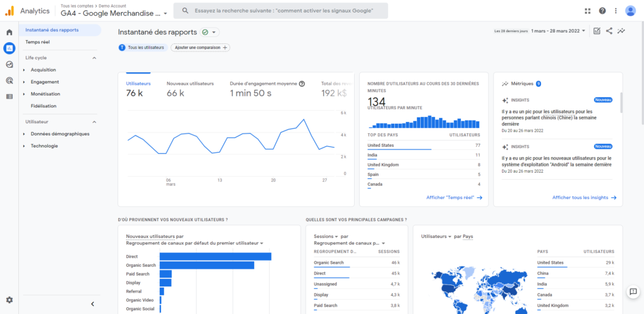This screenshot has width=644, height=314.
Task: Open Admin settings gear icon
Action: [x=9, y=300]
